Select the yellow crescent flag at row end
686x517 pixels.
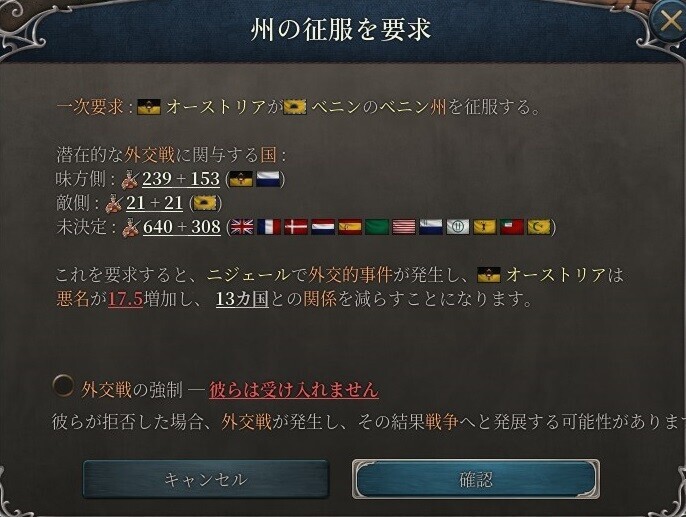[x=539, y=227]
